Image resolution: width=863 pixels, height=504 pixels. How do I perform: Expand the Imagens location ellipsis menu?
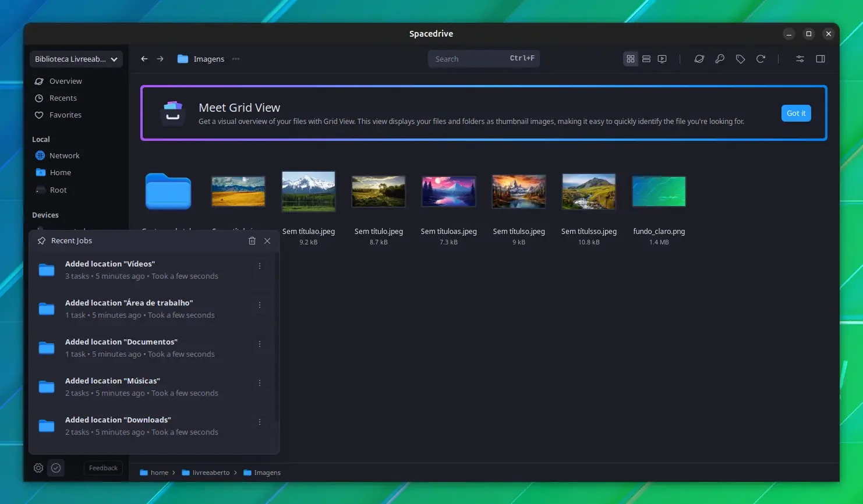236,59
